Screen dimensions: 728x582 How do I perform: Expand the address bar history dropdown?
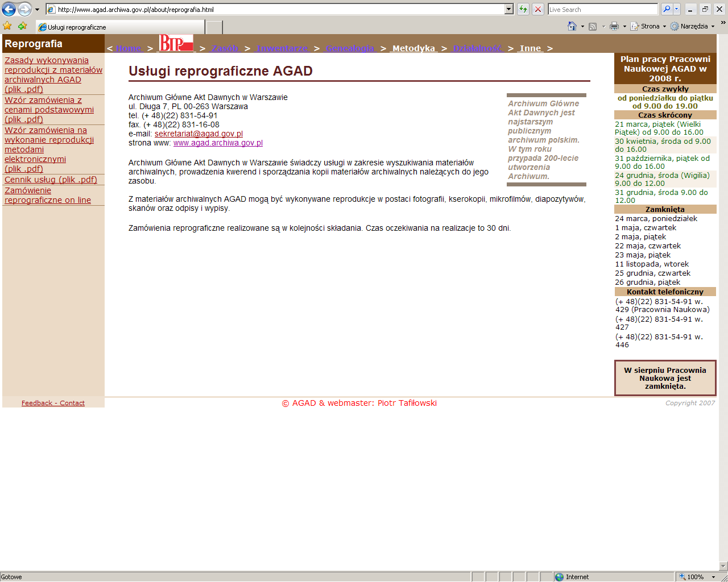[x=509, y=10]
